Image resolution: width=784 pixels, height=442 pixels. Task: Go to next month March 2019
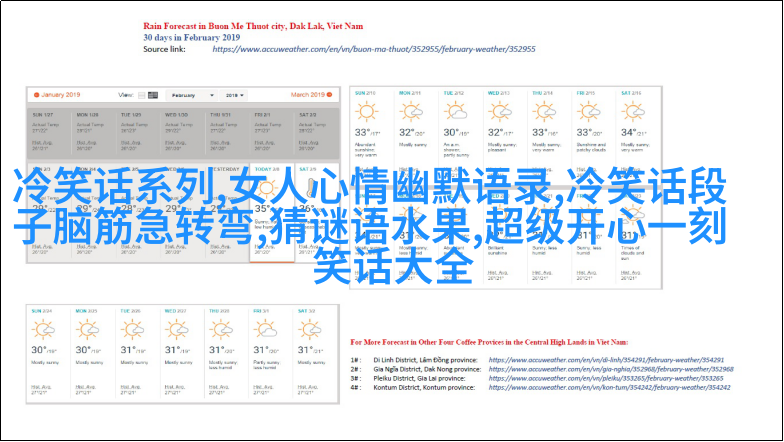(307, 95)
